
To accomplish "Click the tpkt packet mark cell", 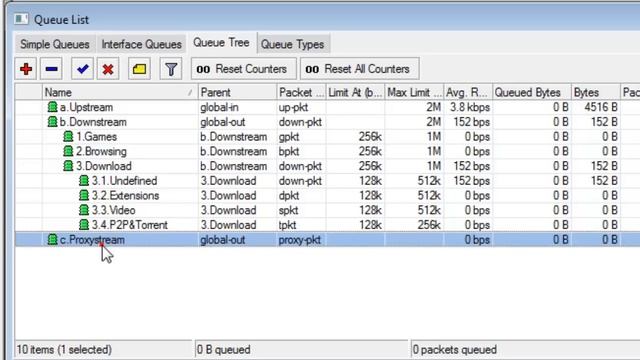I will coord(301,225).
